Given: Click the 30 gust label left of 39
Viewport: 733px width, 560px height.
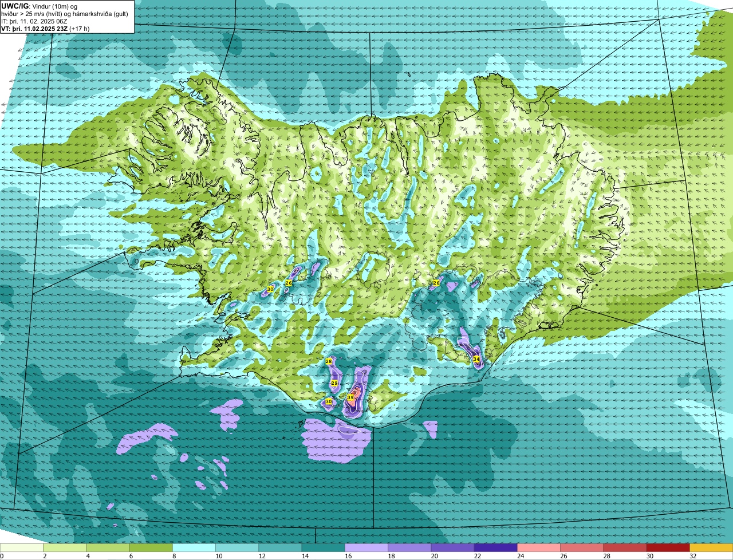Looking at the screenshot, I should coord(329,402).
